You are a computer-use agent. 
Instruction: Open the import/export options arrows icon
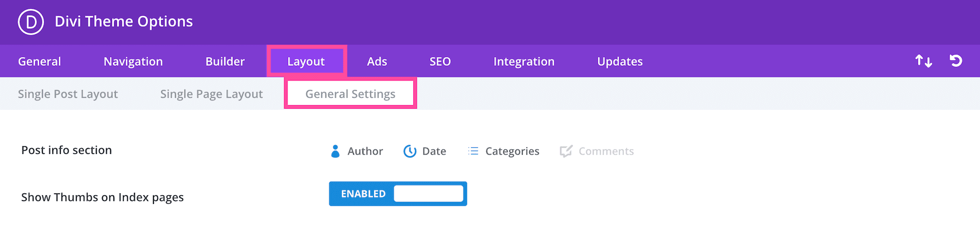(x=923, y=61)
